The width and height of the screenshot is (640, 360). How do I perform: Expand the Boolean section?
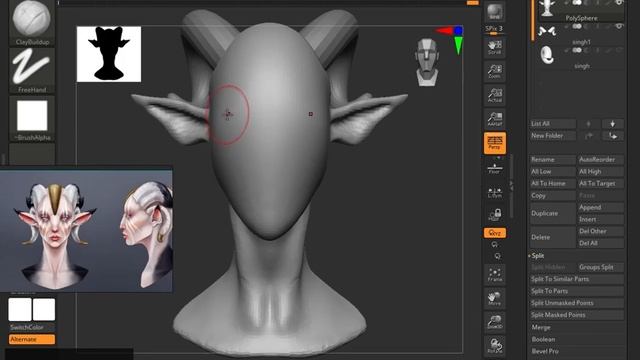(543, 339)
